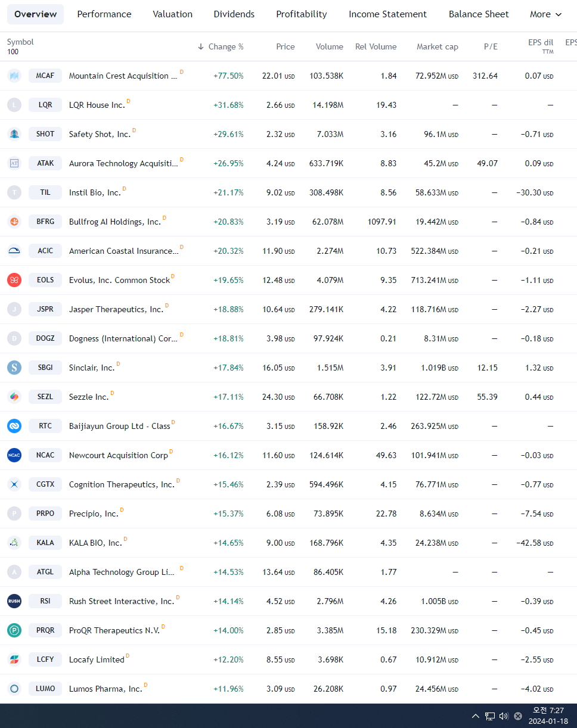Viewport: 577px width, 728px height.
Task: Sort by the Symbol column header
Action: click(20, 42)
